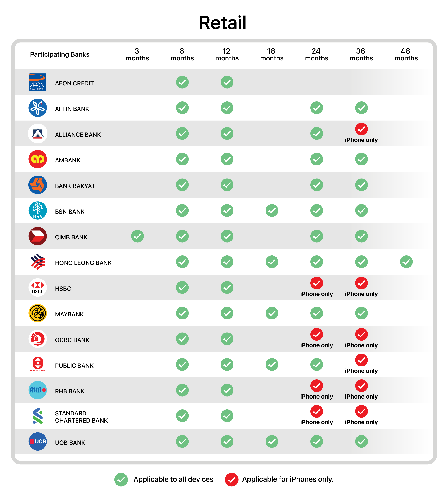Click the RHB Bank logo

(38, 390)
